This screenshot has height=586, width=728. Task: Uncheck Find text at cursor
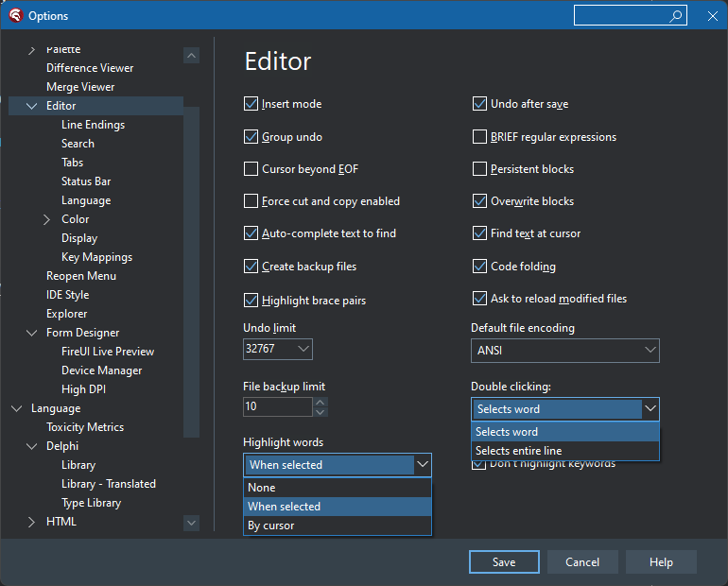479,233
